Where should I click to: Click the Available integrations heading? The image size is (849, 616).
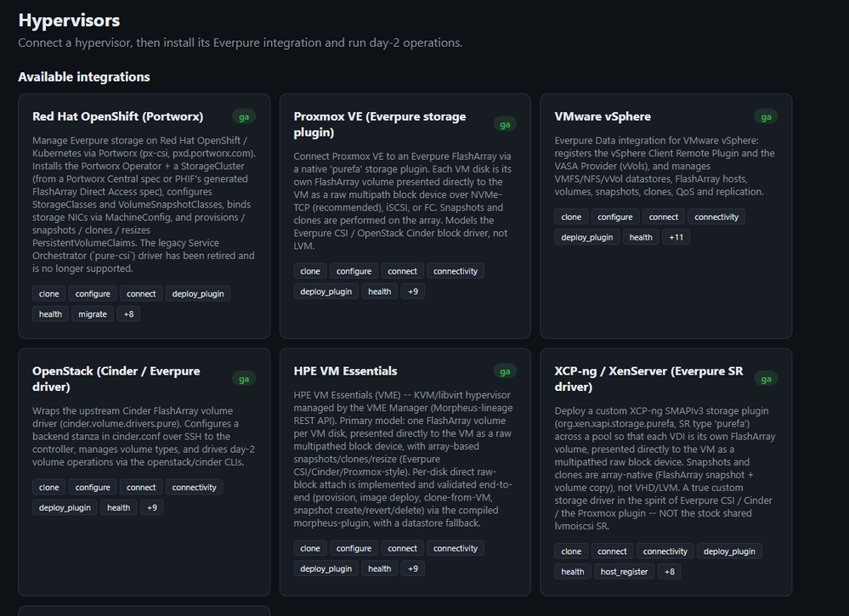pos(84,76)
